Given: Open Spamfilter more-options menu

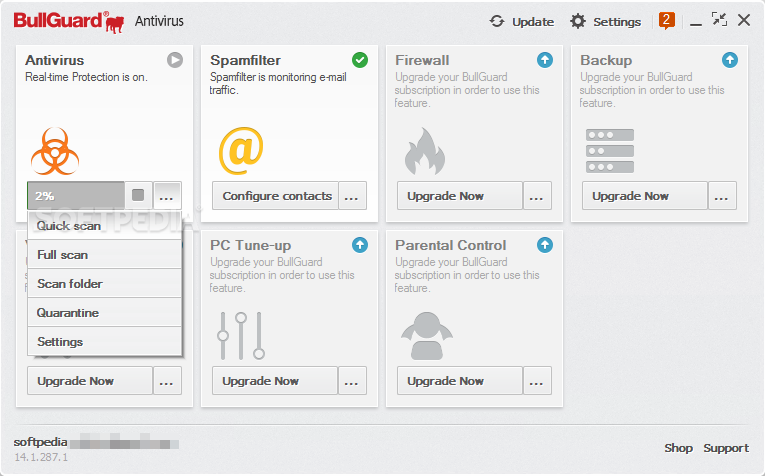Looking at the screenshot, I should point(352,196).
